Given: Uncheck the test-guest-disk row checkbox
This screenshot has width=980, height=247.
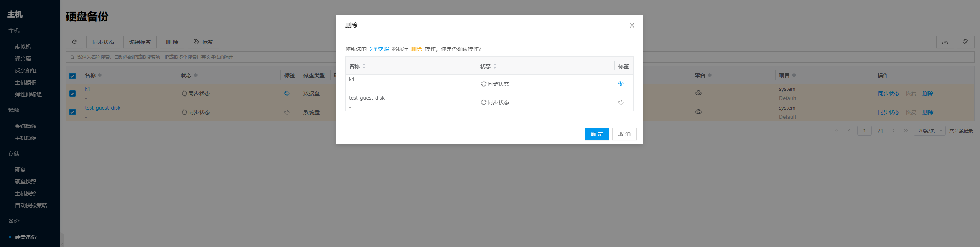Looking at the screenshot, I should point(72,112).
